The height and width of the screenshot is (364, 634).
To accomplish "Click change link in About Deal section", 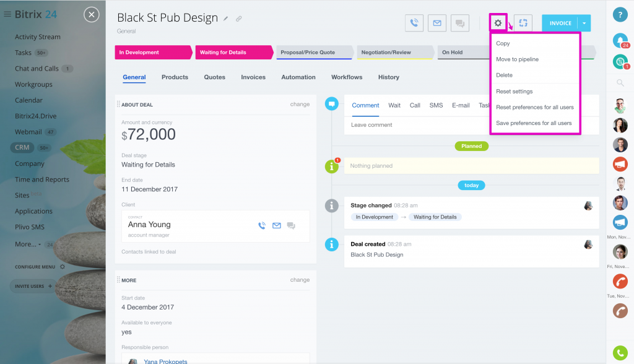I will click(300, 104).
